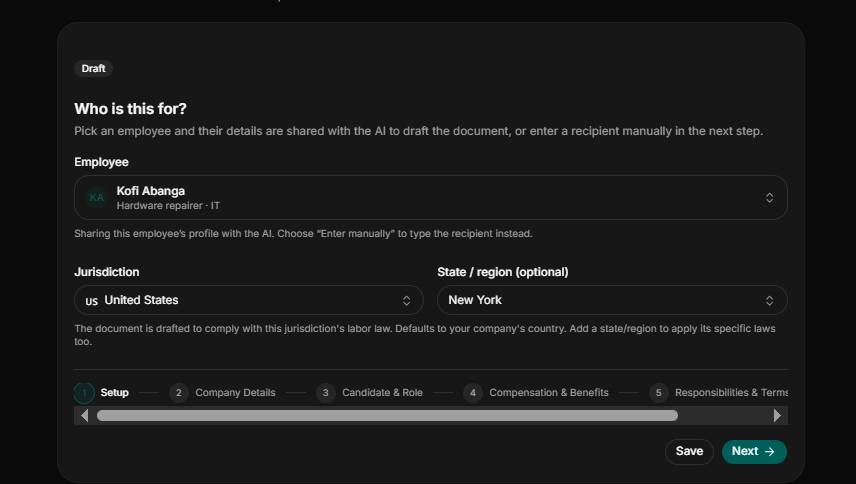Click the scrollbar left arrow
The height and width of the screenshot is (484, 856).
click(x=85, y=416)
